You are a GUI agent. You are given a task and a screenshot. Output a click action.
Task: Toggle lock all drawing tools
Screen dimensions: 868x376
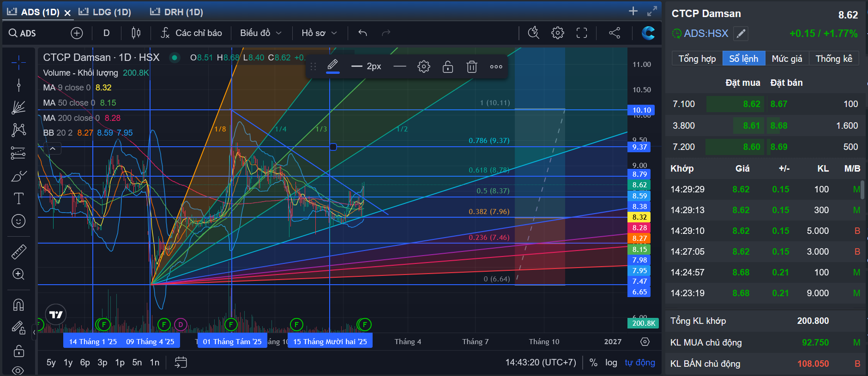coord(18,351)
